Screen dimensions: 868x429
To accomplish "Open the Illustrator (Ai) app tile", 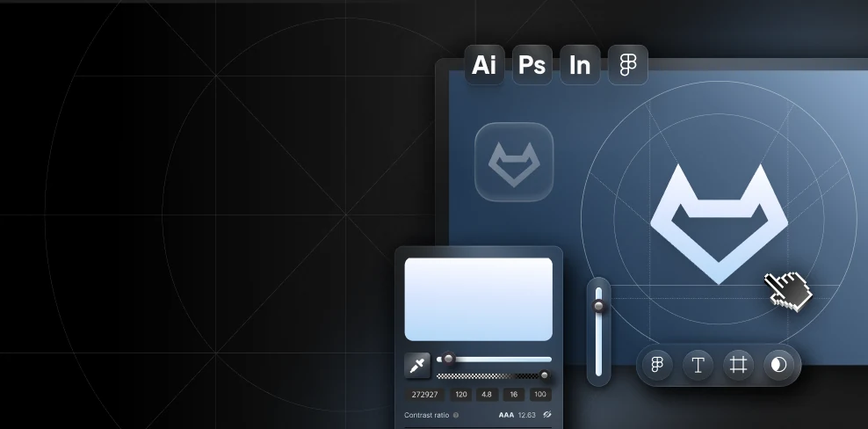I will (484, 65).
